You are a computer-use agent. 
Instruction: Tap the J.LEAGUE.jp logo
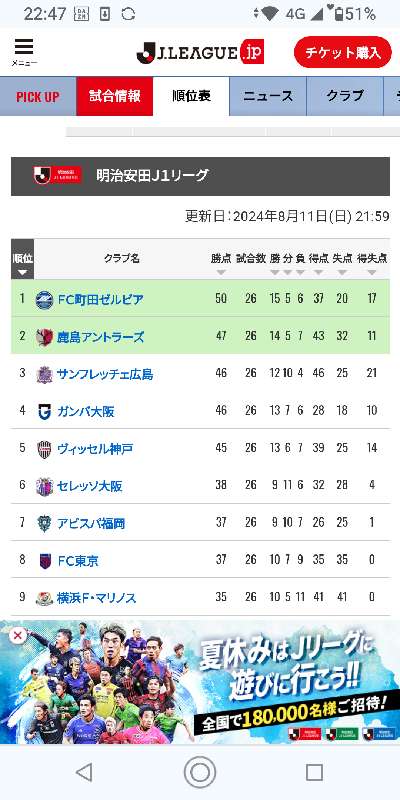pyautogui.click(x=200, y=53)
